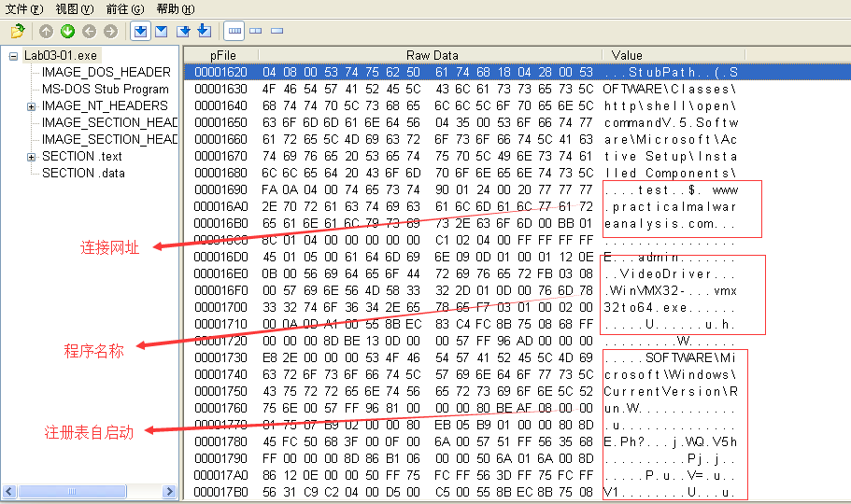Open the 文件(F) menu
Screen dimensions: 851x504
tap(24, 8)
